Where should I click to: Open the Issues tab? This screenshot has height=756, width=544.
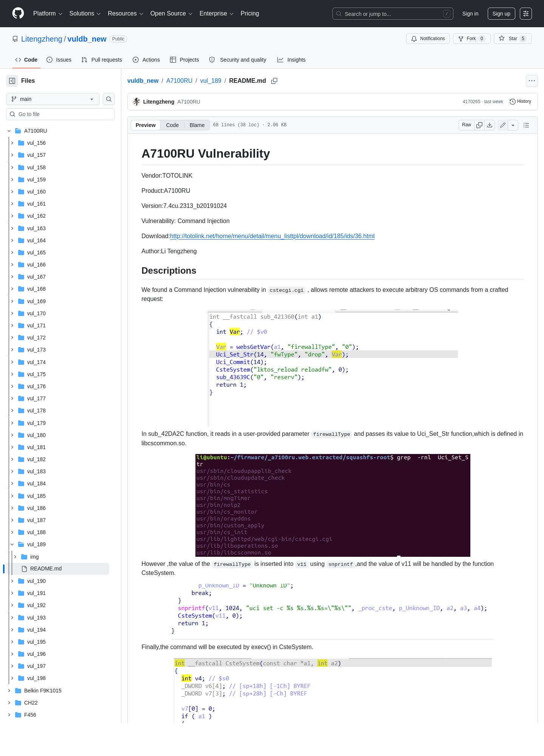point(59,60)
